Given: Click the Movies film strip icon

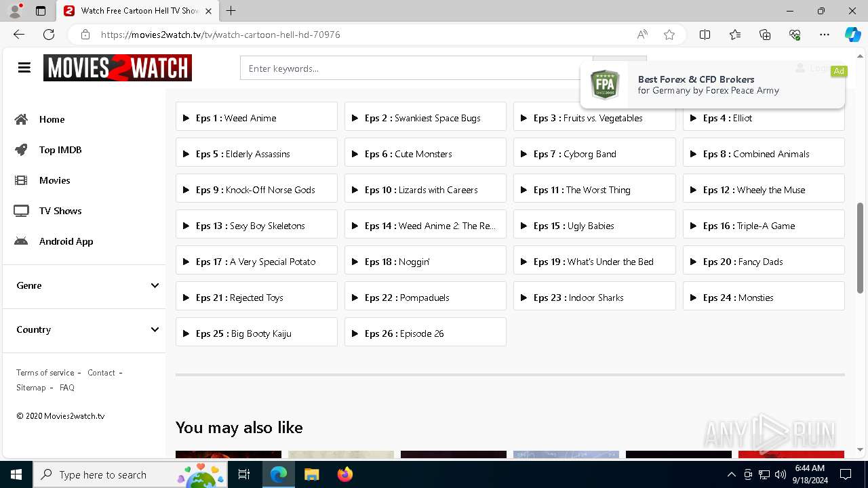Looking at the screenshot, I should tap(22, 180).
